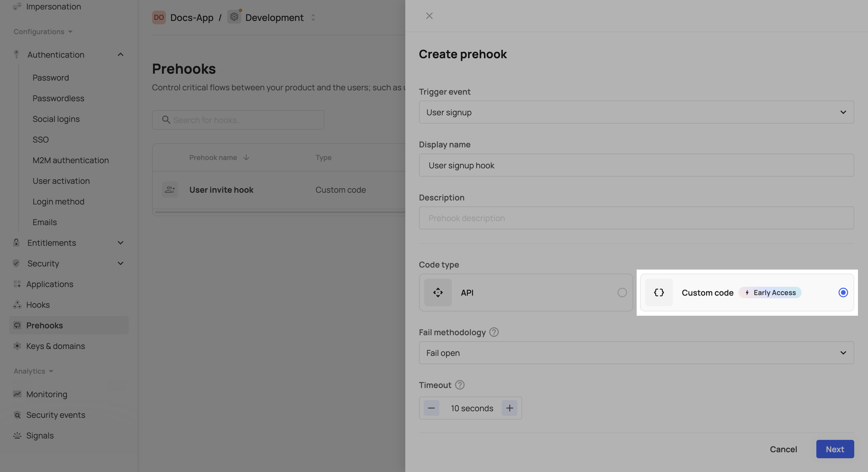Click the Development environment cube icon
Image resolution: width=868 pixels, height=472 pixels.
(234, 17)
